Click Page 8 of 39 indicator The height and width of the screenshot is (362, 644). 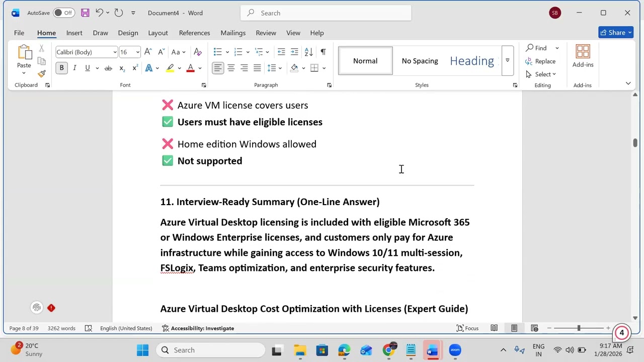(24, 328)
